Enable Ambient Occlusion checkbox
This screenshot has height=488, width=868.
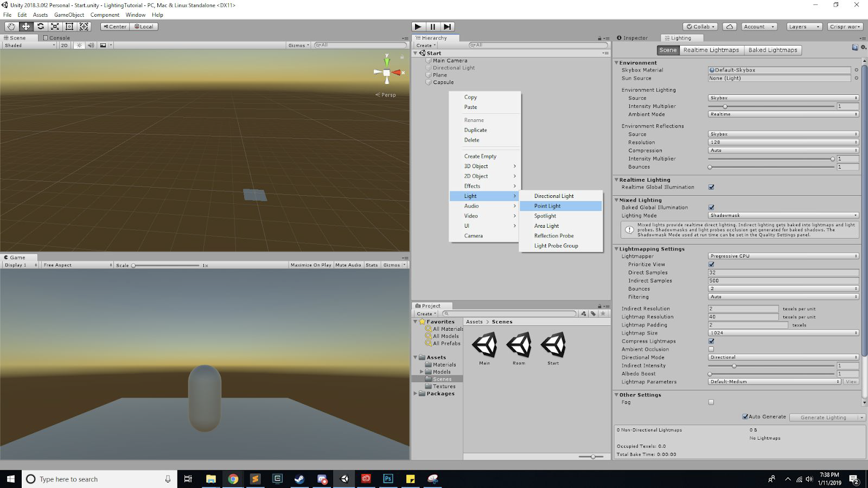pos(711,349)
